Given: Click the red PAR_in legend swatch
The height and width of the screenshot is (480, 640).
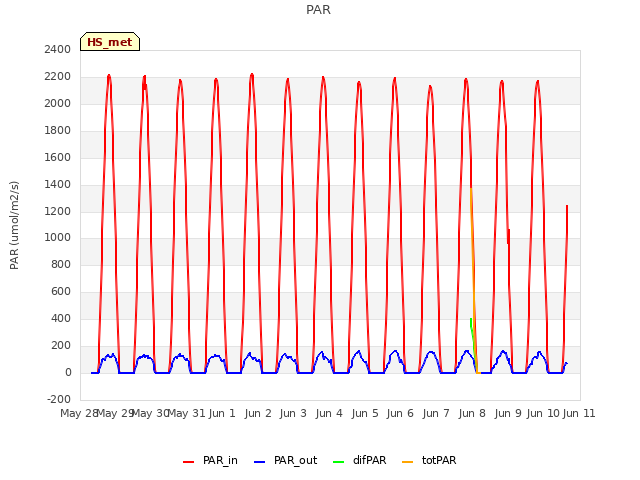Looking at the screenshot, I should (188, 462).
